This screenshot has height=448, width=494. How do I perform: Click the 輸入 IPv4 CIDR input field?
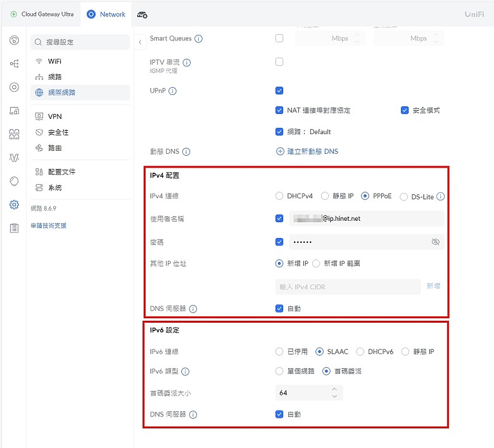(x=348, y=287)
